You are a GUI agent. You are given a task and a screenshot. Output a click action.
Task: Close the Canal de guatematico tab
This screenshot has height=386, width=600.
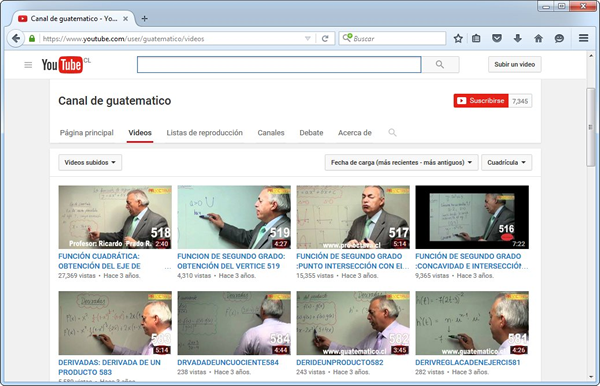tap(125, 18)
